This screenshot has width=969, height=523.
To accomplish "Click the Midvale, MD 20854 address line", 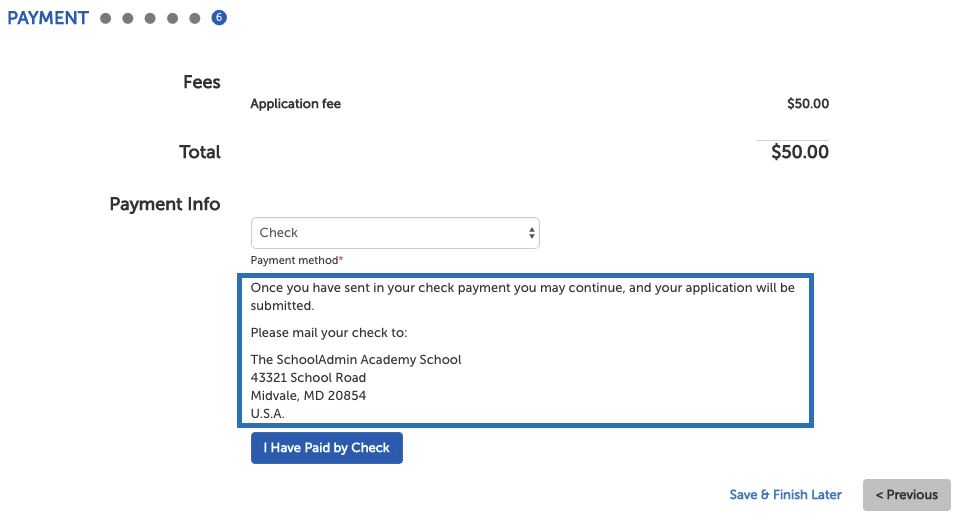I will [308, 396].
